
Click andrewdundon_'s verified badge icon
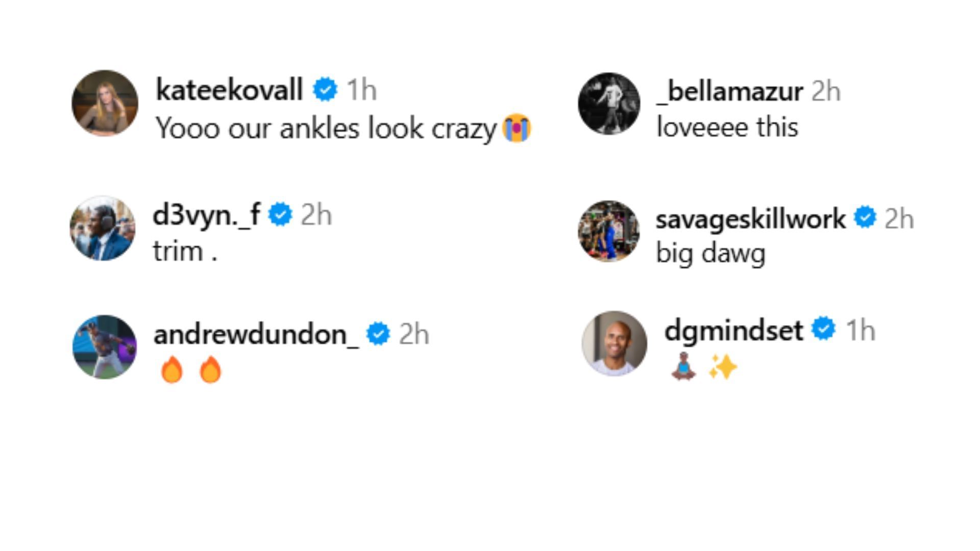pos(378,334)
